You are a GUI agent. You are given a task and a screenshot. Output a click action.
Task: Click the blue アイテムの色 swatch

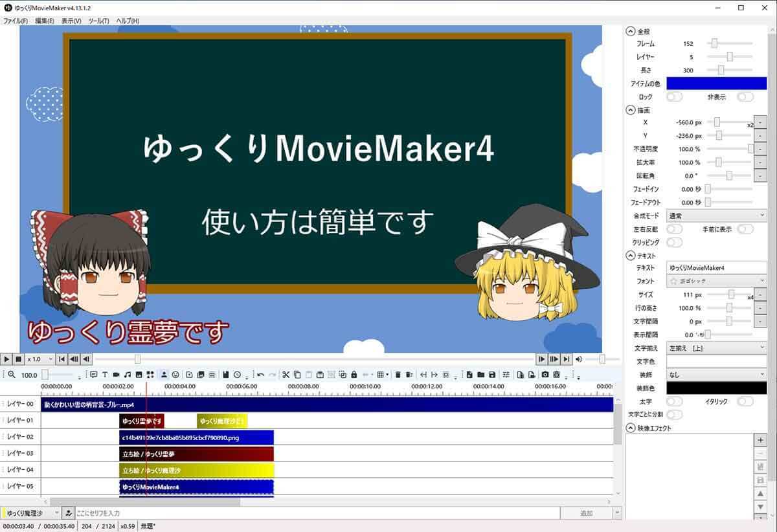pos(717,83)
